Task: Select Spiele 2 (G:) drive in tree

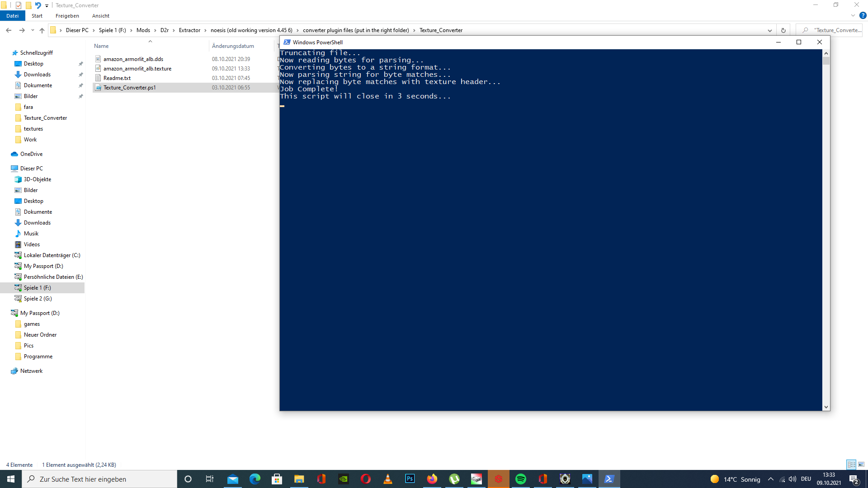Action: click(38, 299)
